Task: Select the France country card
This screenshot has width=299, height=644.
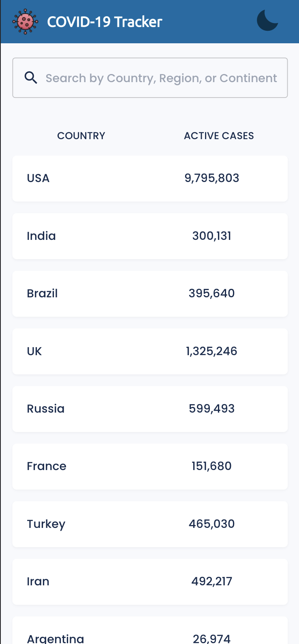Action: point(150,466)
